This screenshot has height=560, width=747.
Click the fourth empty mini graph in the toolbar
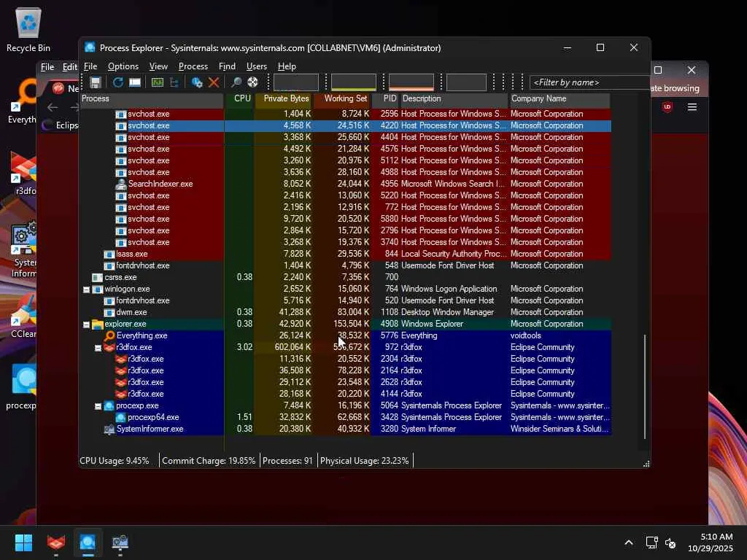click(466, 82)
